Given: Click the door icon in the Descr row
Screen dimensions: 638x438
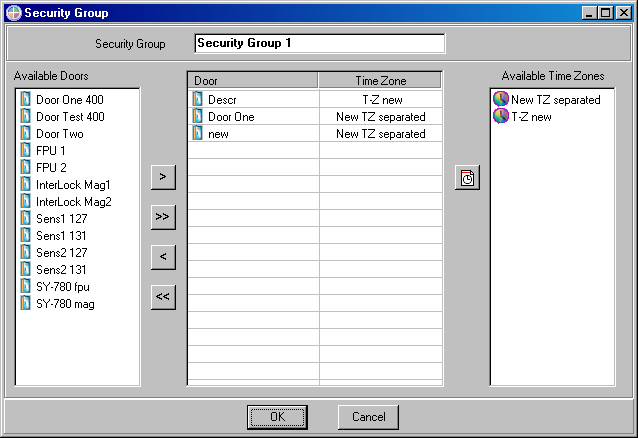Looking at the screenshot, I should (198, 100).
